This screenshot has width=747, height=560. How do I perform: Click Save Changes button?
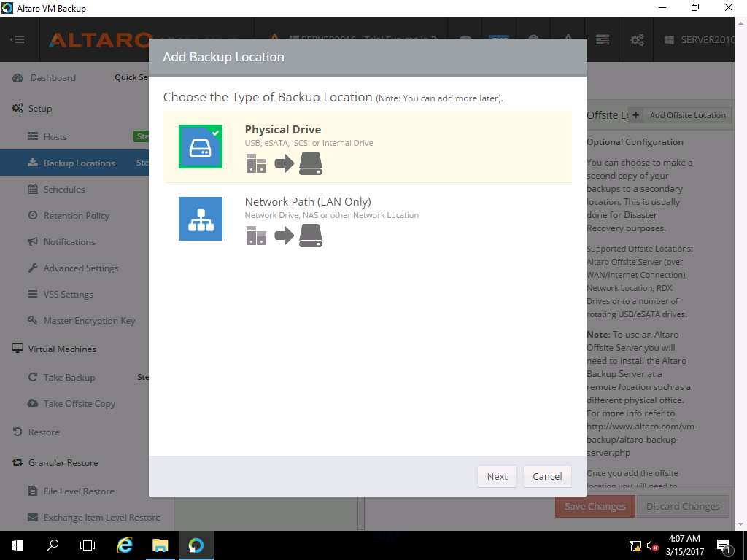click(x=595, y=506)
